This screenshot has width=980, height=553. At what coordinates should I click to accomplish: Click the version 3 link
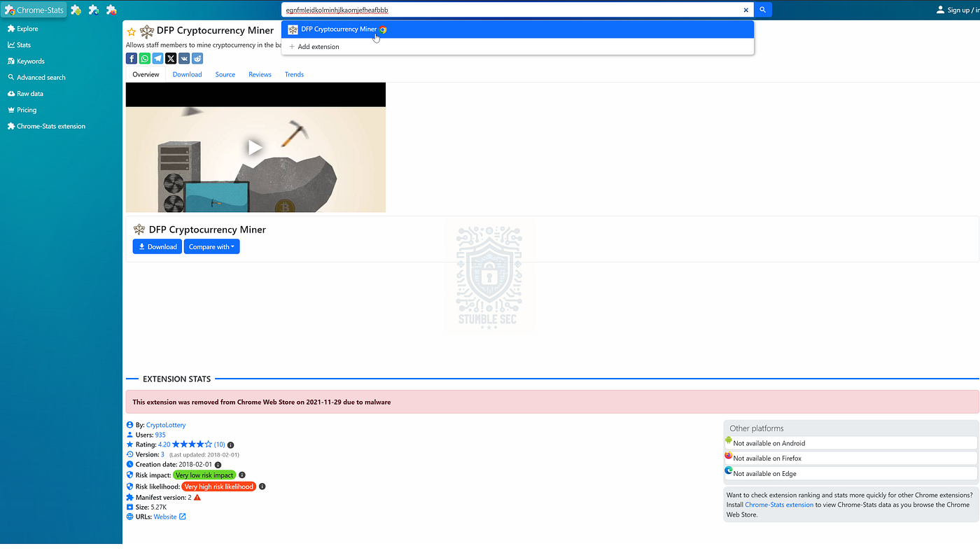pyautogui.click(x=162, y=454)
